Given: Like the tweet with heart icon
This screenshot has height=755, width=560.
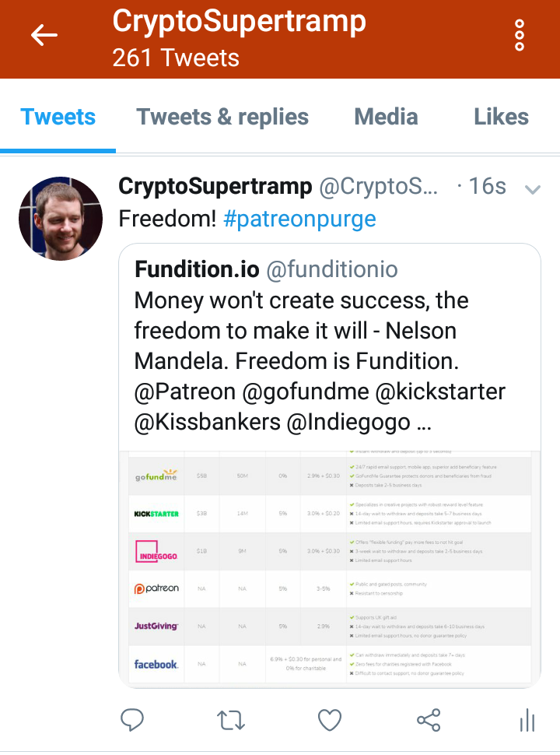Looking at the screenshot, I should 330,720.
